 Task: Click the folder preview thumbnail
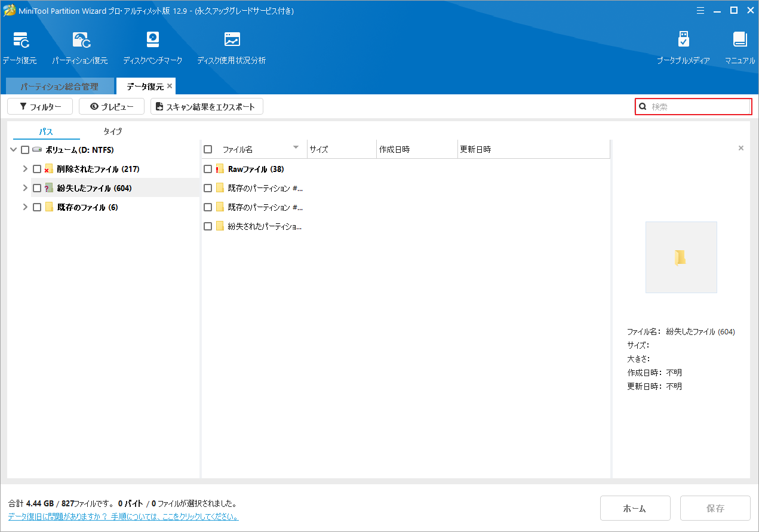pyautogui.click(x=681, y=257)
